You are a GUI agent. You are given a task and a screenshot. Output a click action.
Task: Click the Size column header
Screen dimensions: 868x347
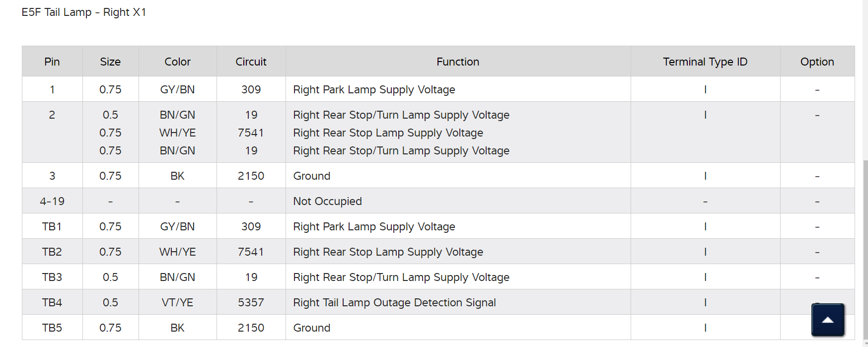point(110,62)
